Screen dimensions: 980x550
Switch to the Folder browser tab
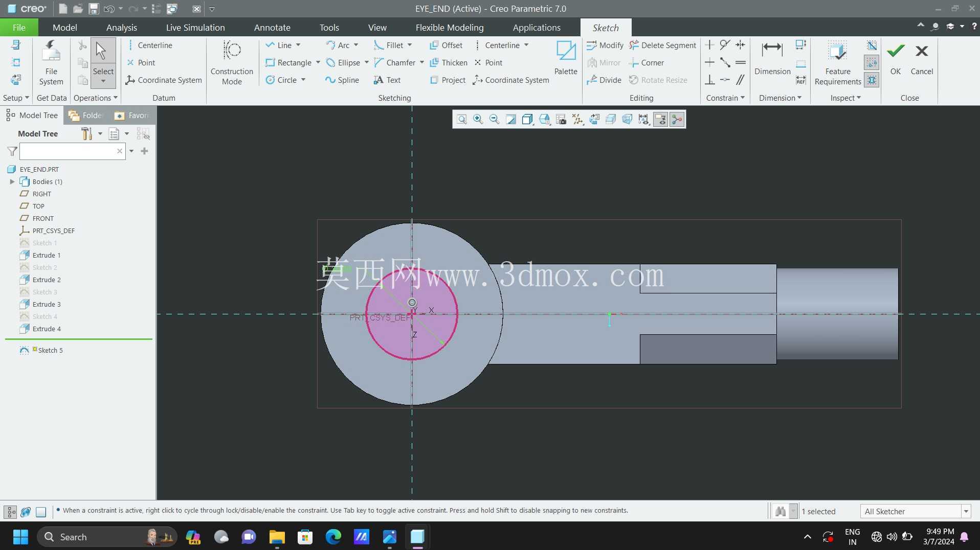tap(86, 116)
